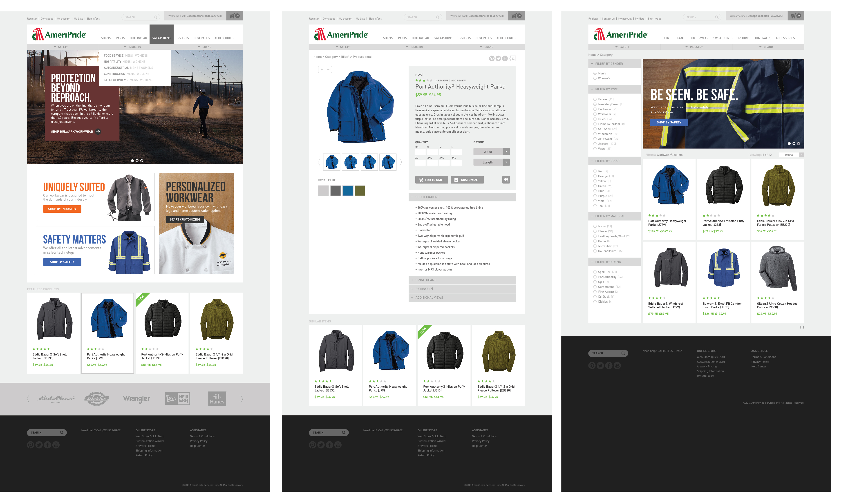868x492 pixels.
Task: Select Food Service in the homepage industry dropdown
Action: [114, 56]
